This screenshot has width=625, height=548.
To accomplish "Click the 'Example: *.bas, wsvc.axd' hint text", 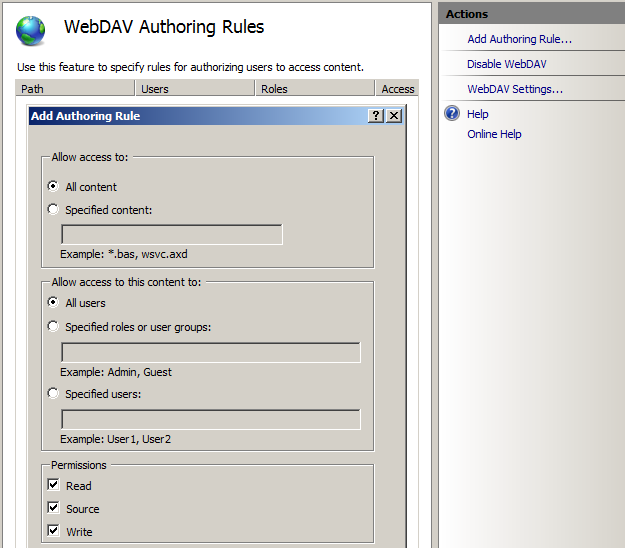I will pos(124,254).
